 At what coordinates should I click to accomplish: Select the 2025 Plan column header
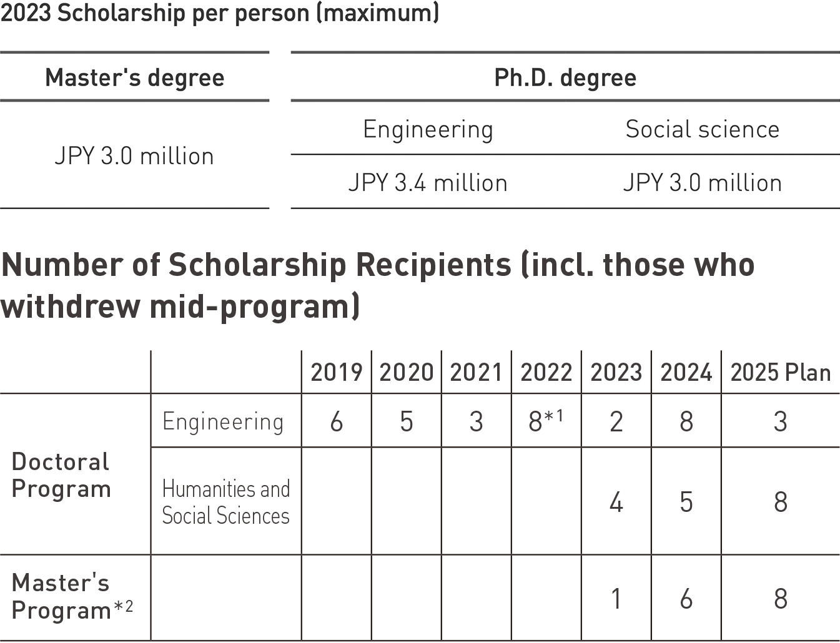[781, 373]
